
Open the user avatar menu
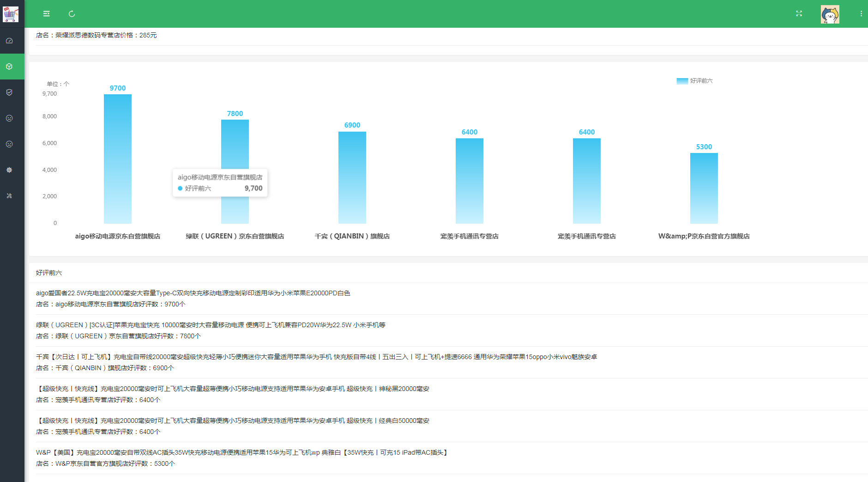[x=830, y=14]
